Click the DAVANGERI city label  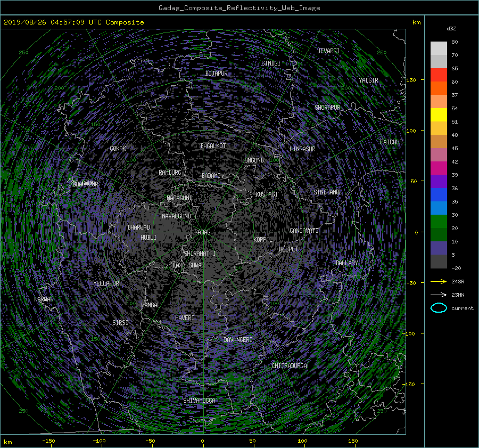tap(238, 340)
